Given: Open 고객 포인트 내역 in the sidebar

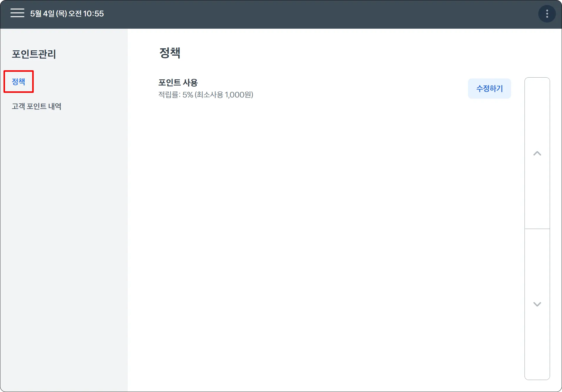Looking at the screenshot, I should click(37, 106).
